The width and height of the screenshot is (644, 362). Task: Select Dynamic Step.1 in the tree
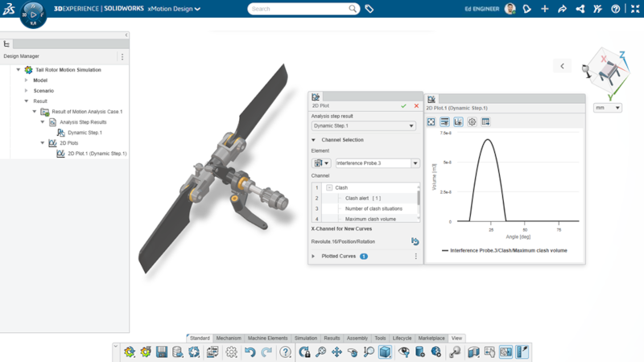[85, 132]
